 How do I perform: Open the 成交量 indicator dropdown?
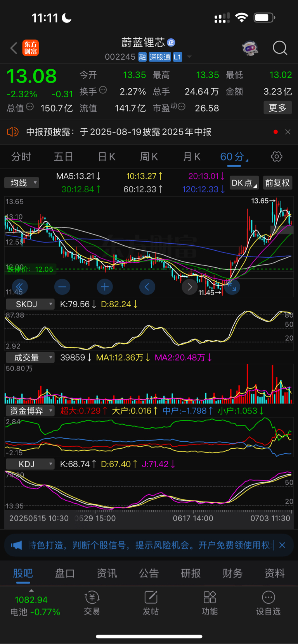(30, 357)
